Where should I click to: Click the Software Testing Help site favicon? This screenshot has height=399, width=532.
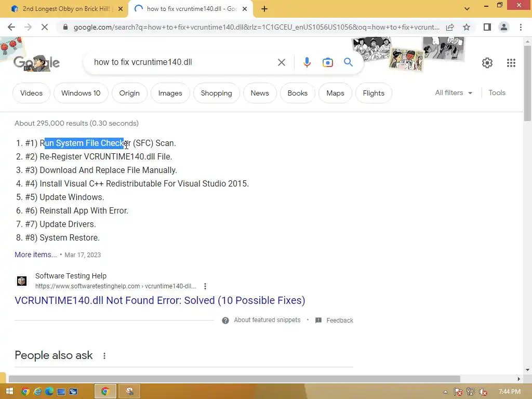pyautogui.click(x=22, y=281)
